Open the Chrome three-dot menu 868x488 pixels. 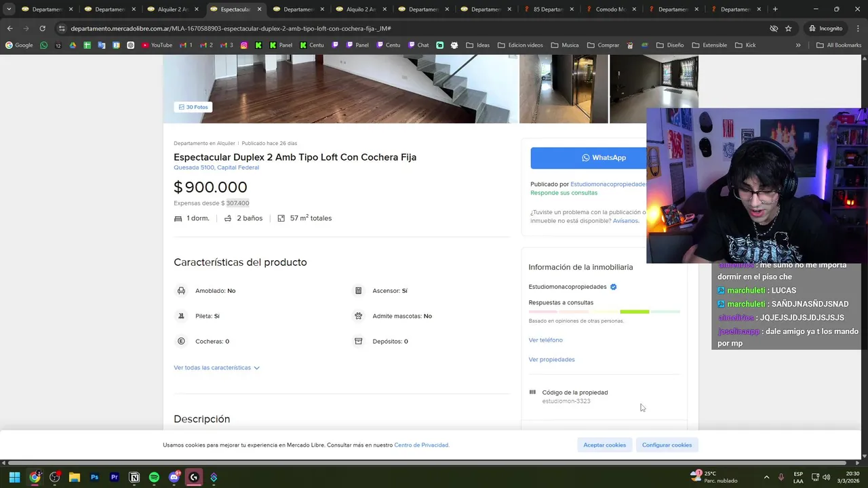pyautogui.click(x=858, y=28)
